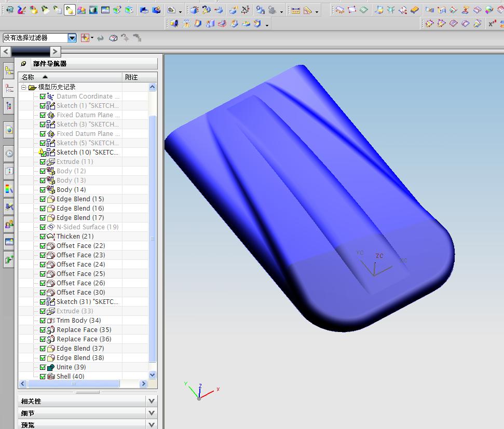Expand the 预览 panel
Image resolution: width=504 pixels, height=429 pixels.
click(152, 424)
